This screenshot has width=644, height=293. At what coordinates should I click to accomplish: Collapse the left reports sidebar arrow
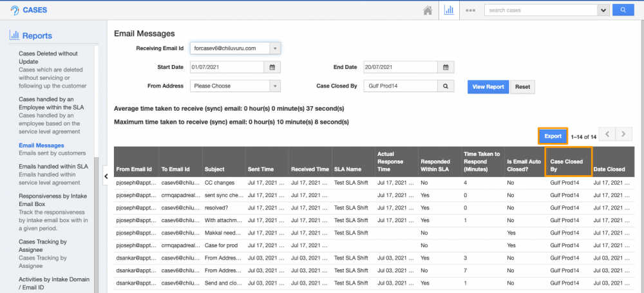pos(106,176)
